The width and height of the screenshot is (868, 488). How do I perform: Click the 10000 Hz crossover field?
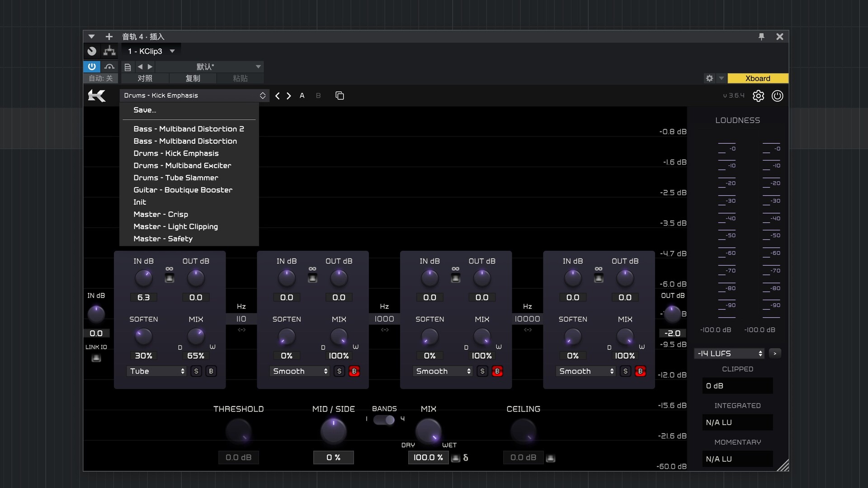pyautogui.click(x=528, y=319)
